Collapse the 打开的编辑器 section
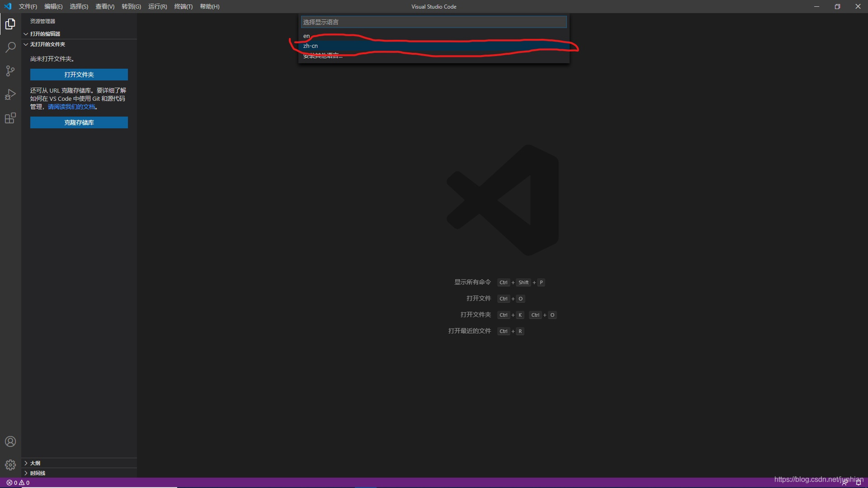 pyautogui.click(x=79, y=34)
